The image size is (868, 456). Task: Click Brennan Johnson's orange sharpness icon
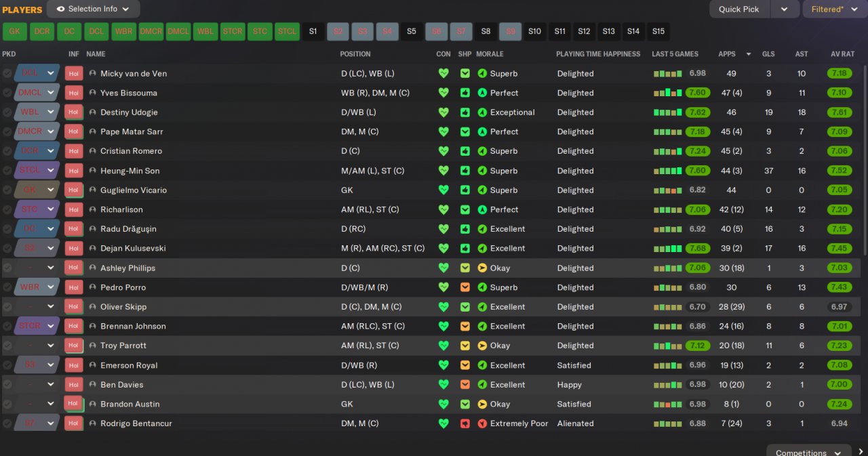coord(465,326)
